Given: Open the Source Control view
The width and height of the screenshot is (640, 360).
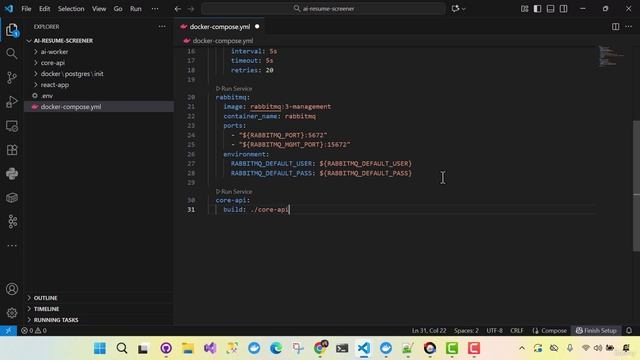Looking at the screenshot, I should (12, 78).
